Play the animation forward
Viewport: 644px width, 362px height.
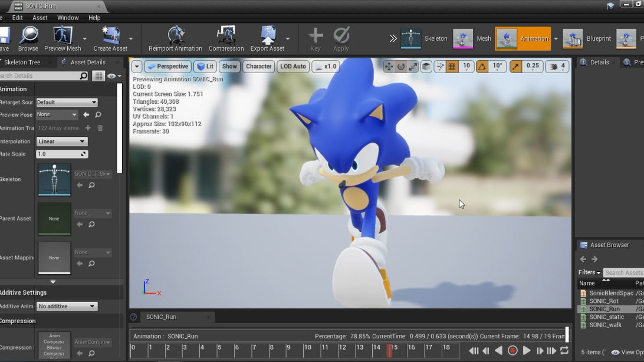click(526, 351)
